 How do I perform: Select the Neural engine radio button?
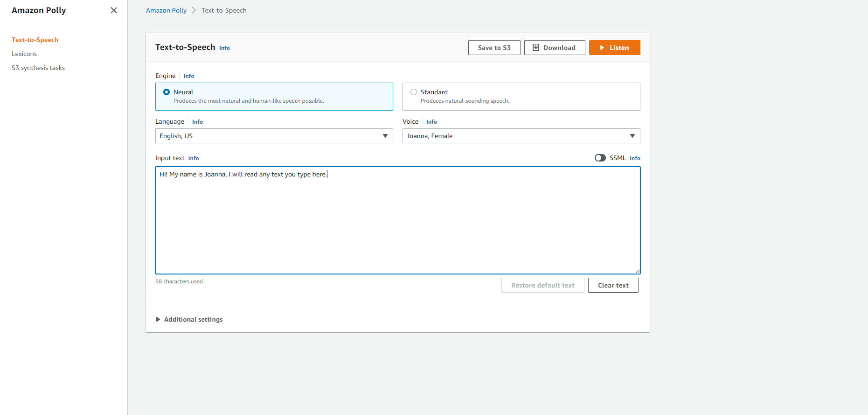[x=167, y=92]
